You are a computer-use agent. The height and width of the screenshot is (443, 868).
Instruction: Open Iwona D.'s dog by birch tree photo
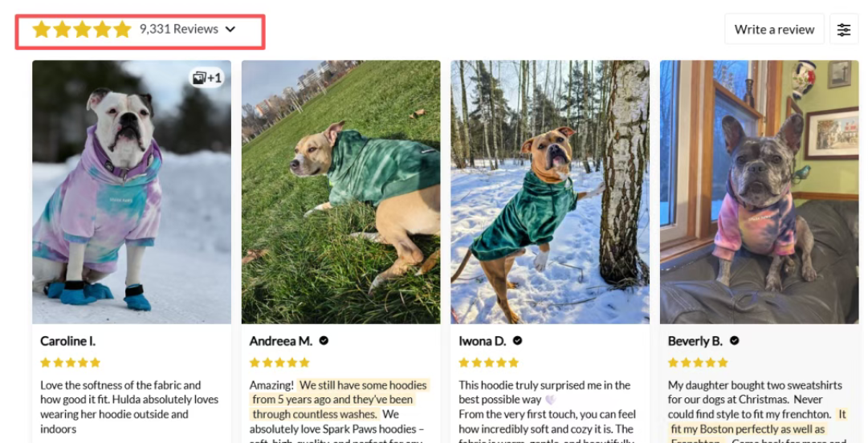[x=550, y=192]
